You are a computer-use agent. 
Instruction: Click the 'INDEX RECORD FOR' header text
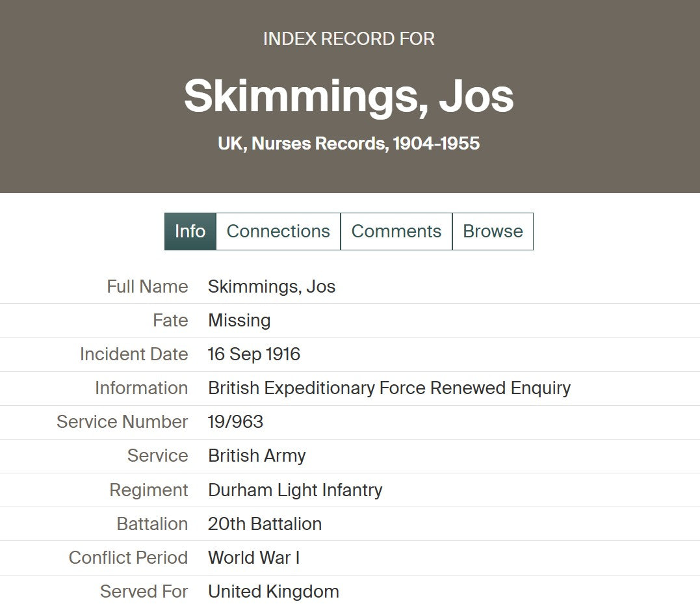pos(349,39)
